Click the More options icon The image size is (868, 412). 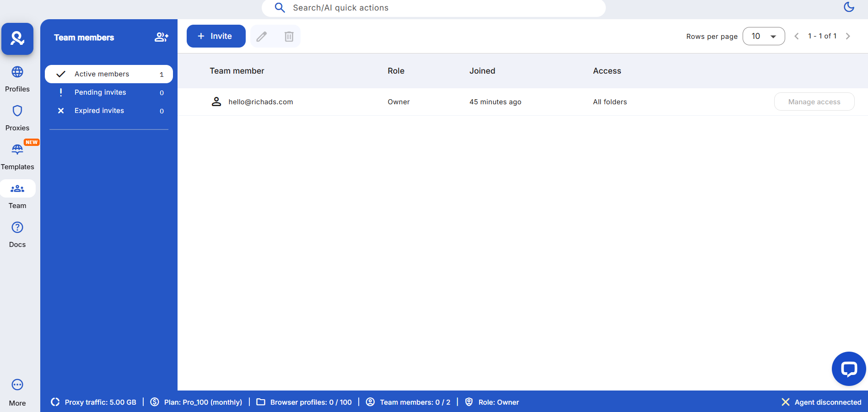17,385
